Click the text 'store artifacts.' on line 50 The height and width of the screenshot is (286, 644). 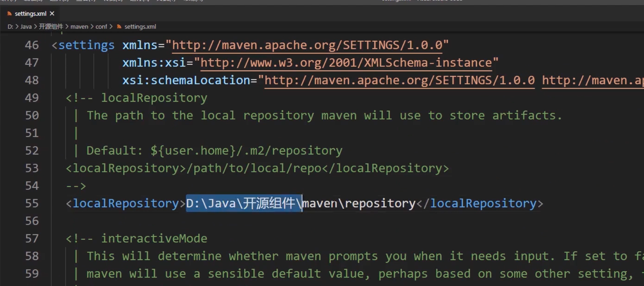(505, 116)
